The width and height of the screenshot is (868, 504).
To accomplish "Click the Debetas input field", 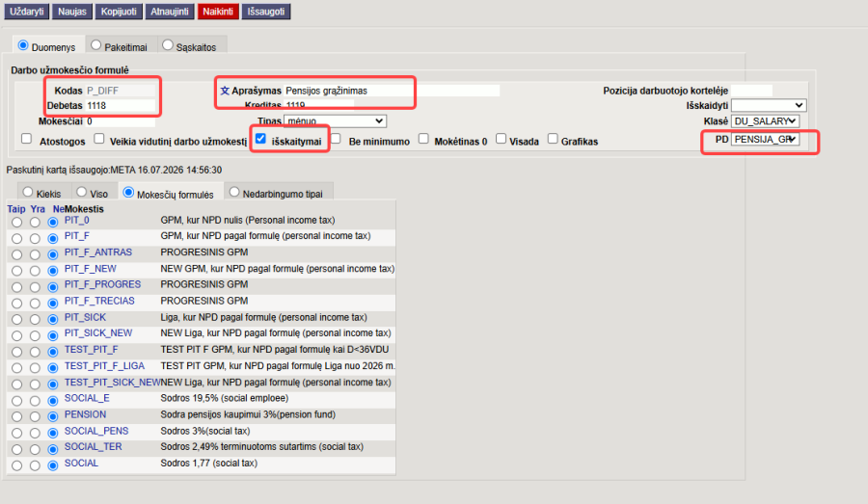I will pyautogui.click(x=121, y=106).
